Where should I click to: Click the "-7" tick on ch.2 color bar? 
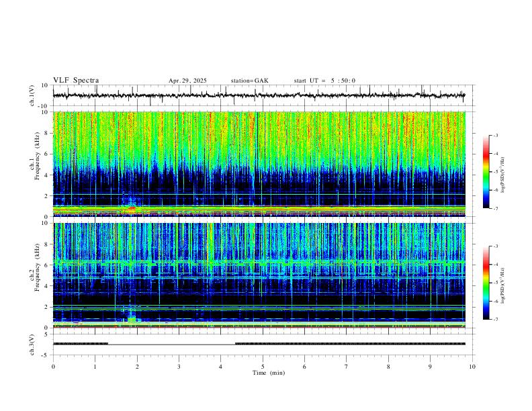point(495,320)
